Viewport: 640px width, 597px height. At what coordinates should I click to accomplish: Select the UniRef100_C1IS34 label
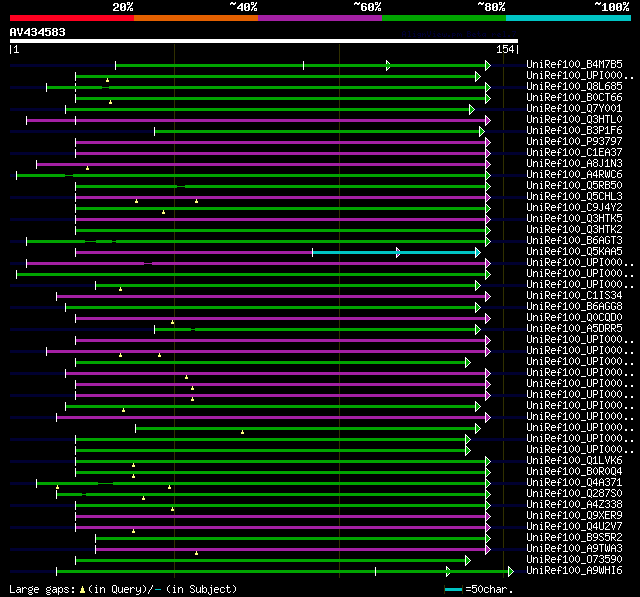(x=574, y=295)
